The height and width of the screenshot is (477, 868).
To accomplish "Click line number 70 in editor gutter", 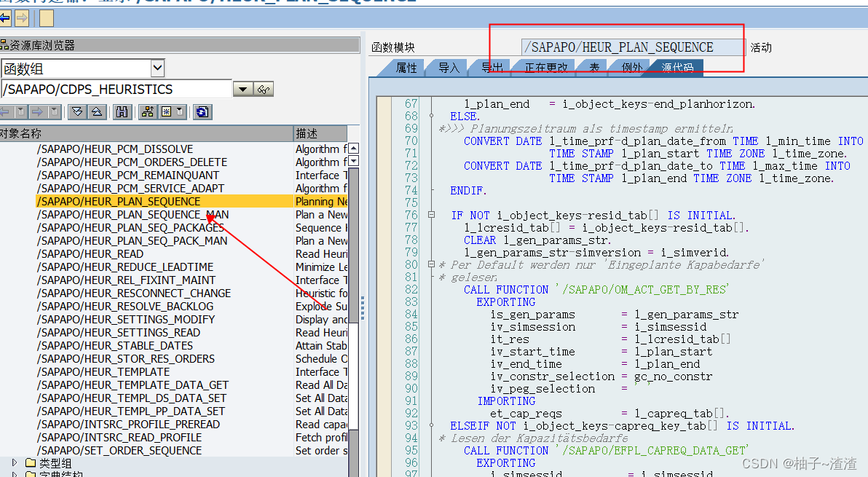I will coord(411,141).
